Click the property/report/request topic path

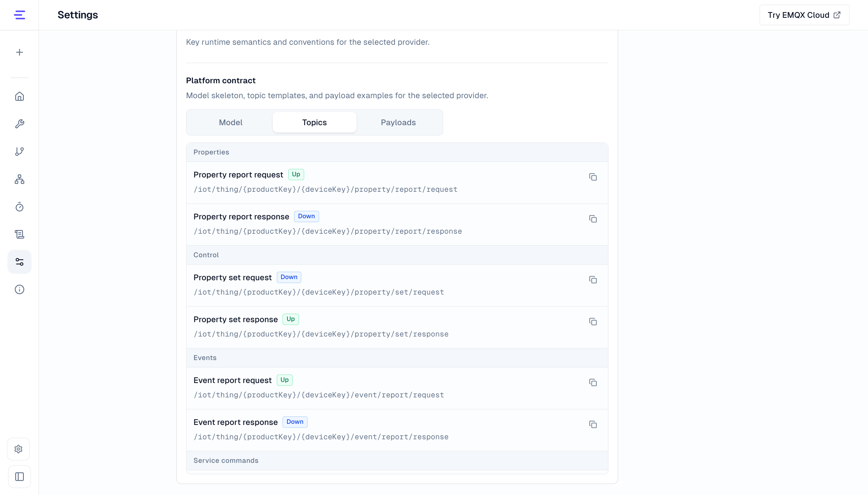point(325,190)
